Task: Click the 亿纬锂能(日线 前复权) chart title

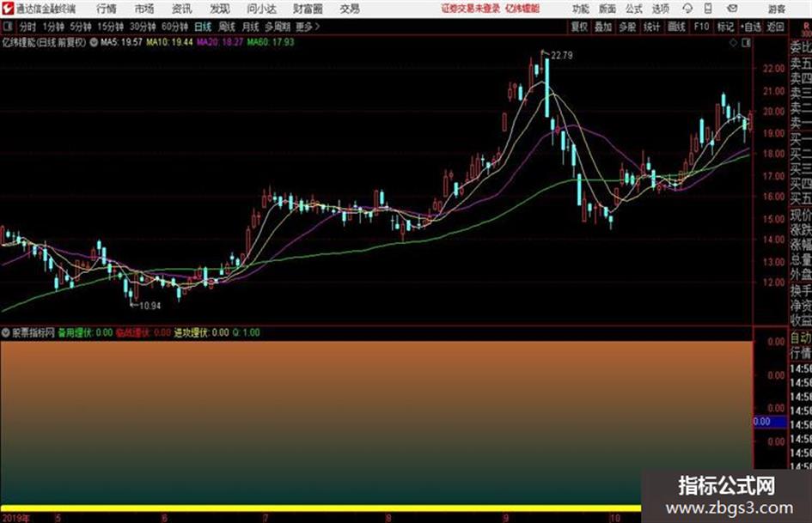Action: point(45,42)
